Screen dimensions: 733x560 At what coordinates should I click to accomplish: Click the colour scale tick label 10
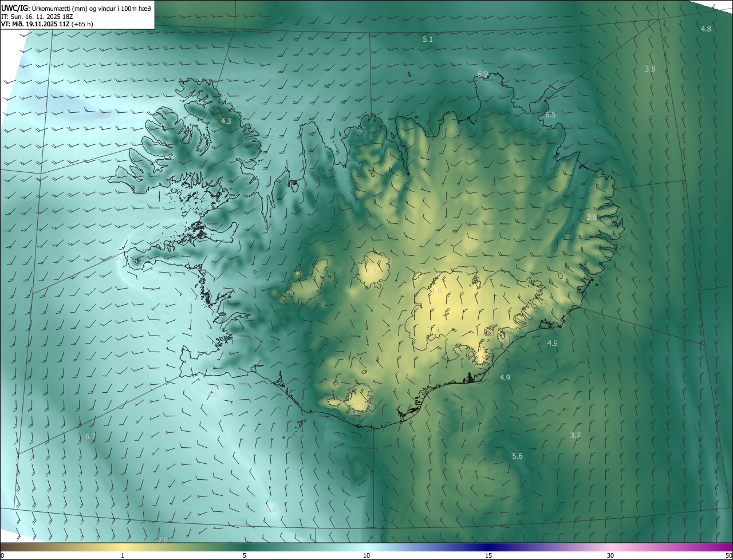366,556
